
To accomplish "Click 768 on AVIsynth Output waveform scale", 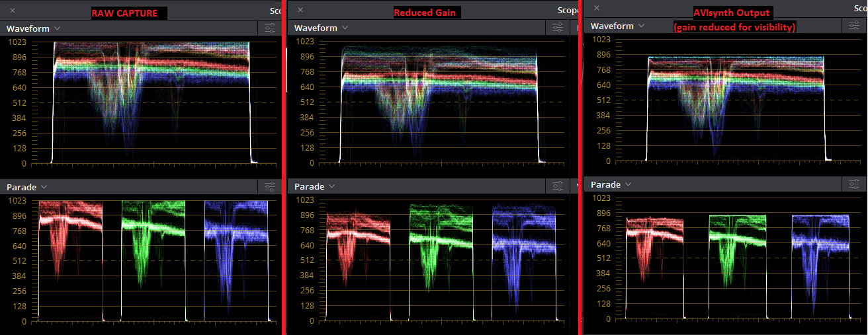I will 605,70.
